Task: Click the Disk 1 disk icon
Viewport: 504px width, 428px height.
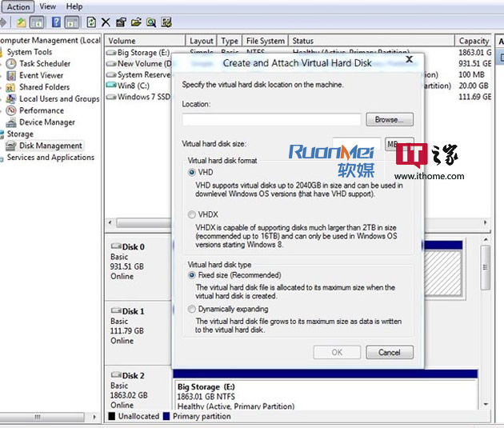Action: (x=116, y=310)
